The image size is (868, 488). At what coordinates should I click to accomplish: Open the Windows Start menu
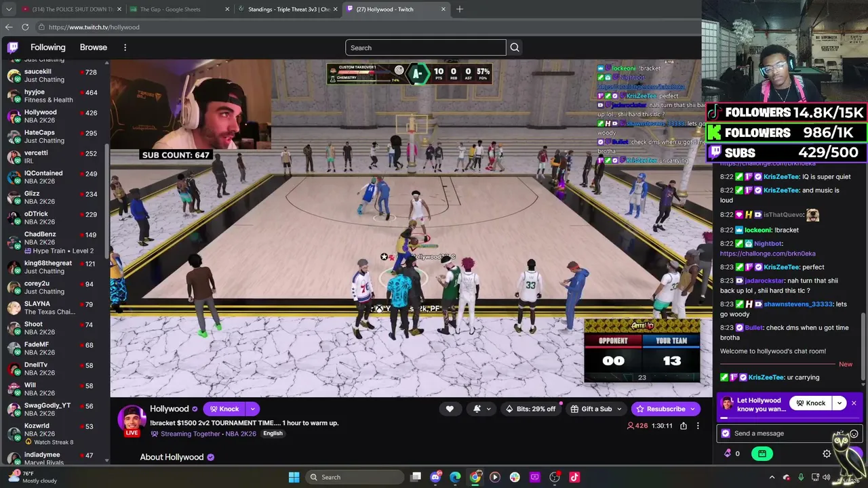(x=294, y=477)
